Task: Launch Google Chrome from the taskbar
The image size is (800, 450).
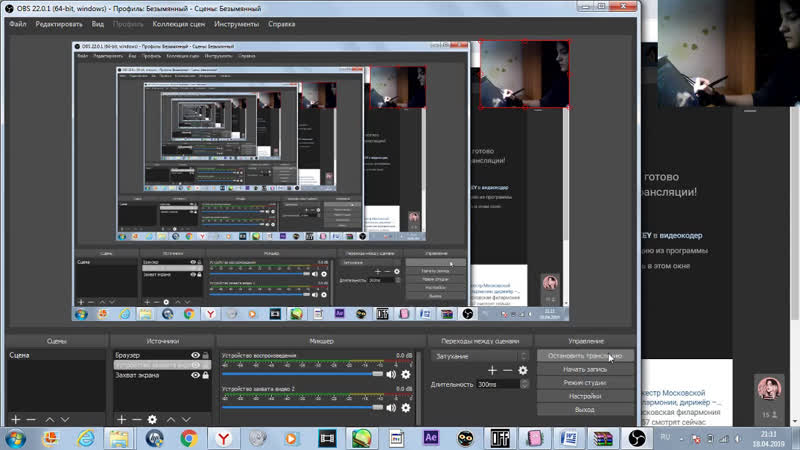Action: [189, 438]
